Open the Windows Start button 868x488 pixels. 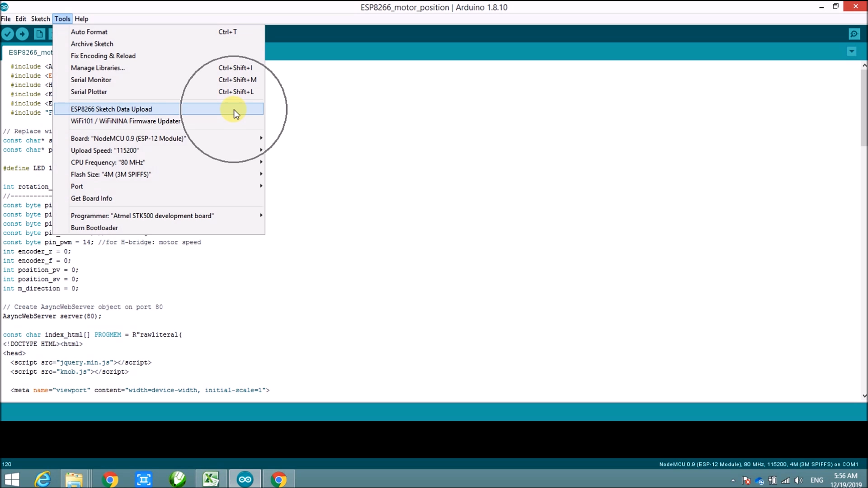coord(12,479)
